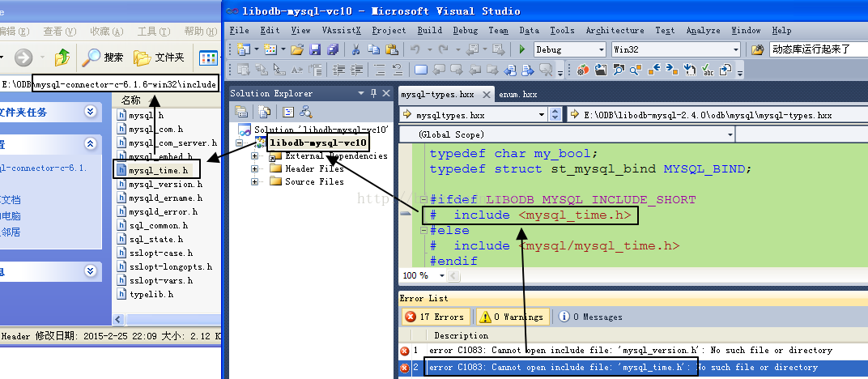Toggle the 0 Warnings filter button
Viewport: 868px width, 379px height.
click(512, 317)
